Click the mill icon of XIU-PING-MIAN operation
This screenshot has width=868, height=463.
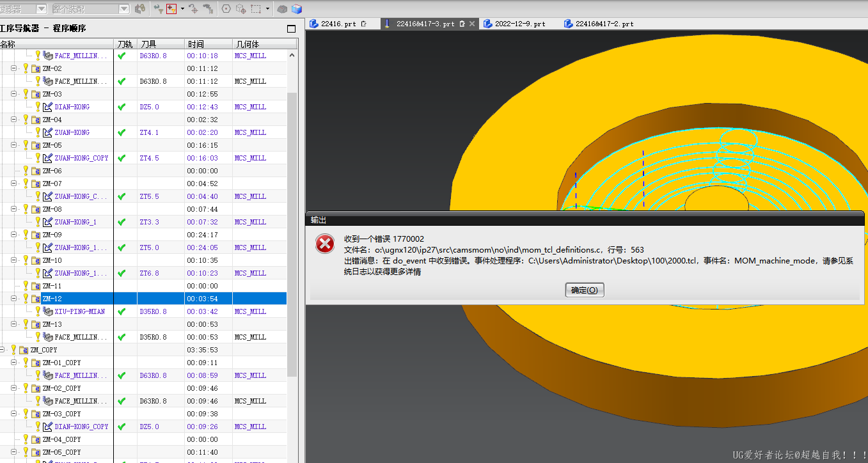pyautogui.click(x=47, y=311)
